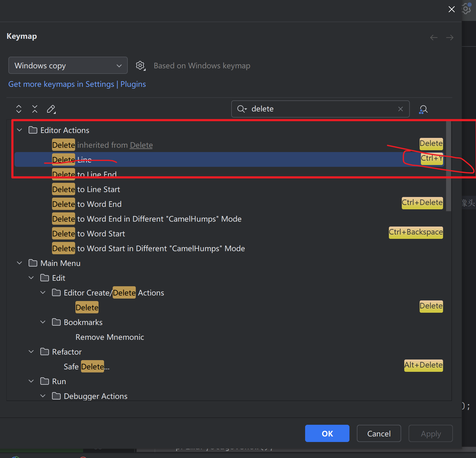Image resolution: width=476 pixels, height=458 pixels.
Task: Clear the delete search text
Action: pyautogui.click(x=401, y=109)
